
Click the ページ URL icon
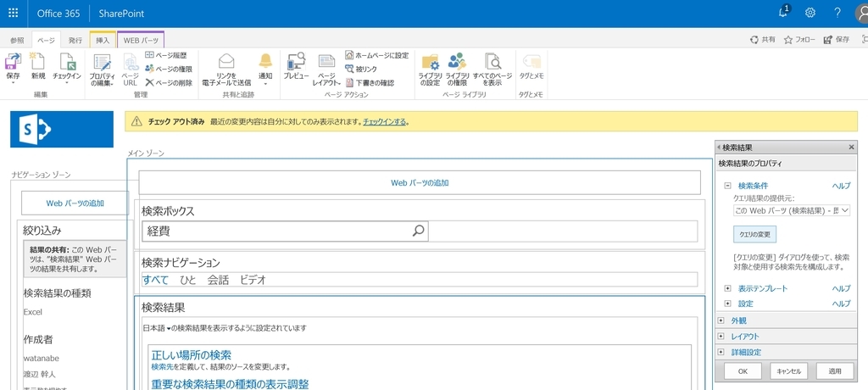[x=130, y=70]
